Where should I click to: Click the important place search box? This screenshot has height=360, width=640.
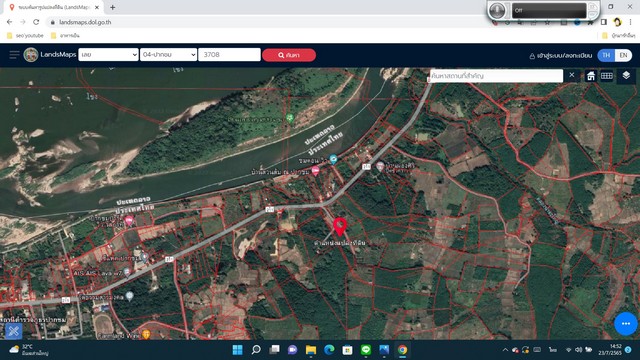click(x=496, y=76)
